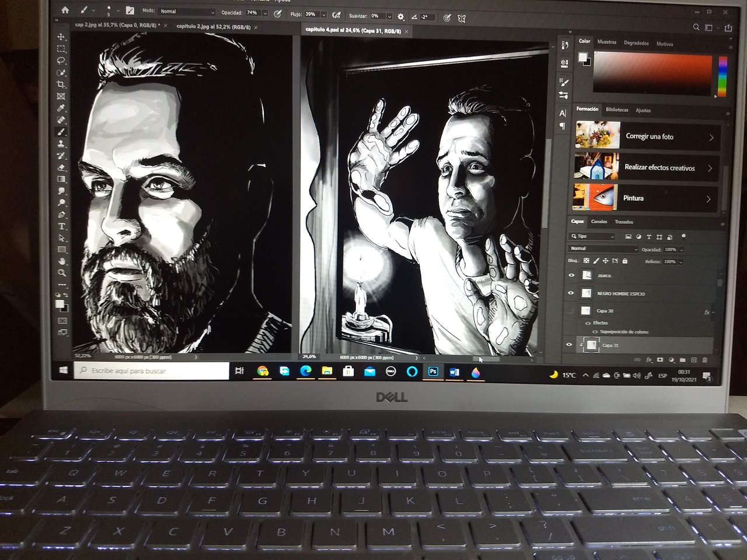
Task: Select the Hand tool
Action: click(x=61, y=261)
